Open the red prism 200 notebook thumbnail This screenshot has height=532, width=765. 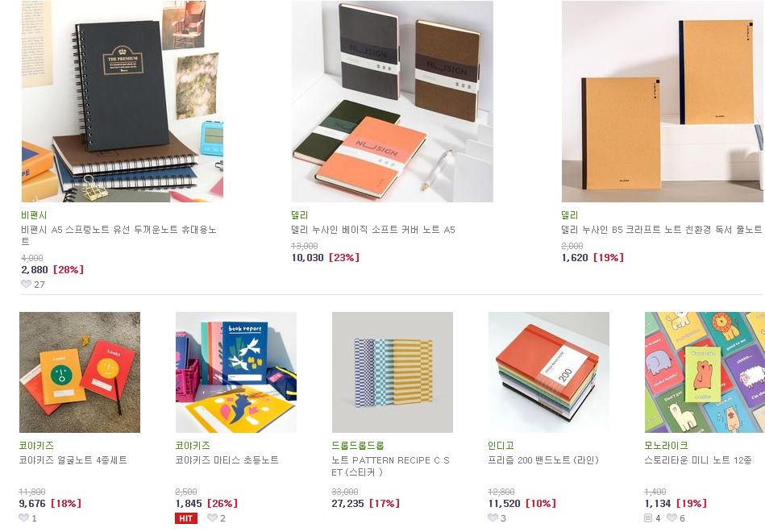(549, 372)
